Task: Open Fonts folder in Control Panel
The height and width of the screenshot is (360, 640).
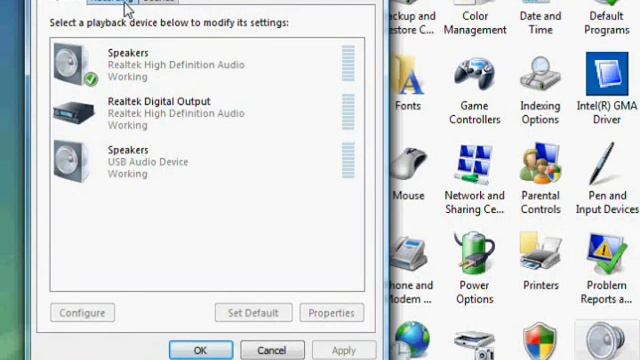Action: 408,82
